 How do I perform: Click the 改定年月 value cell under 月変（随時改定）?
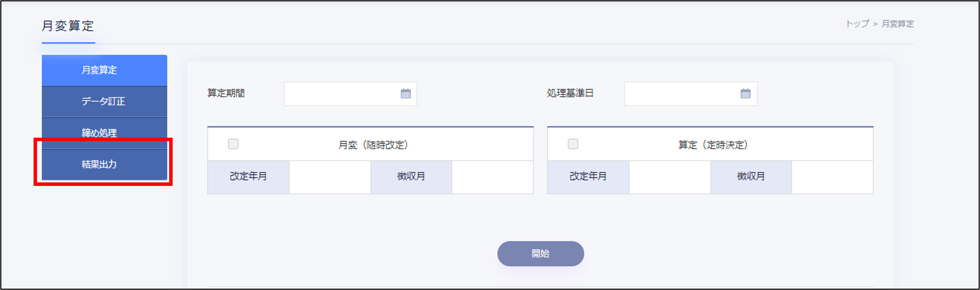click(330, 177)
